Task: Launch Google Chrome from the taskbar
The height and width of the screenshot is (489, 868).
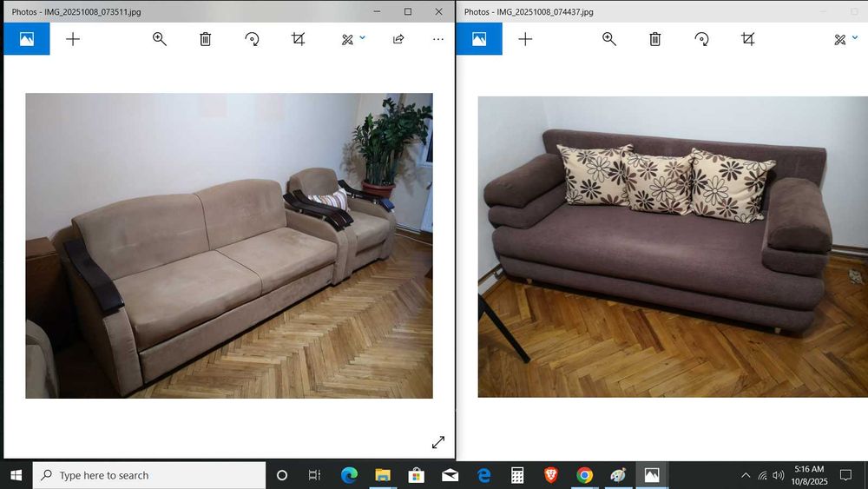Action: pos(584,475)
